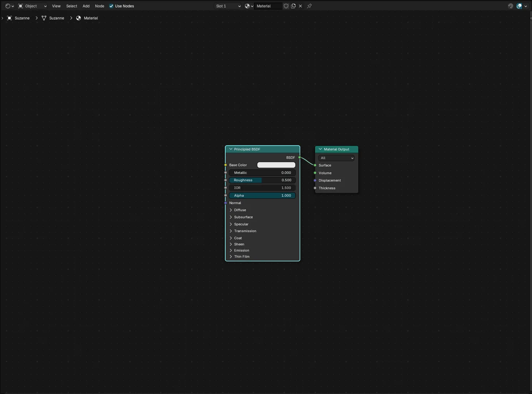Image resolution: width=532 pixels, height=394 pixels.
Task: Click the new material duplicate icon
Action: pos(293,6)
